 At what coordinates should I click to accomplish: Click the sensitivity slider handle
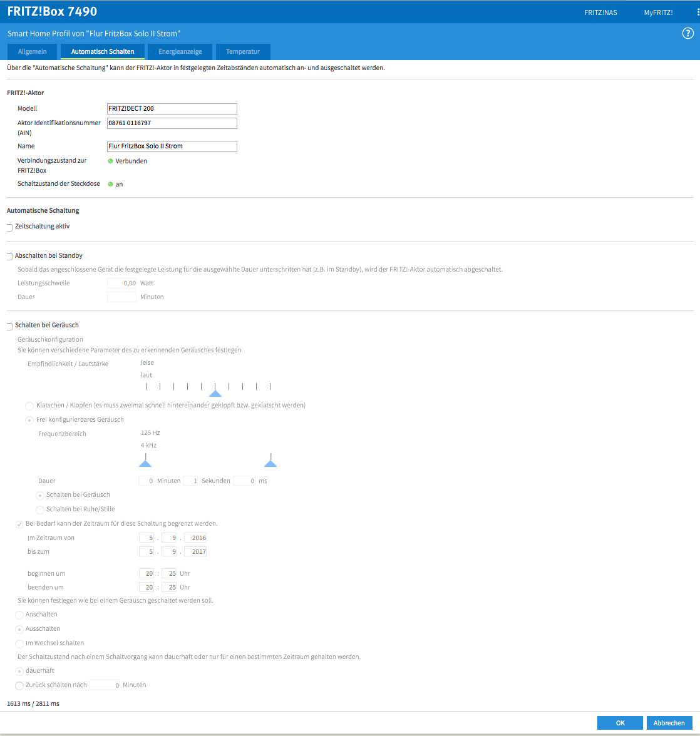pos(215,393)
